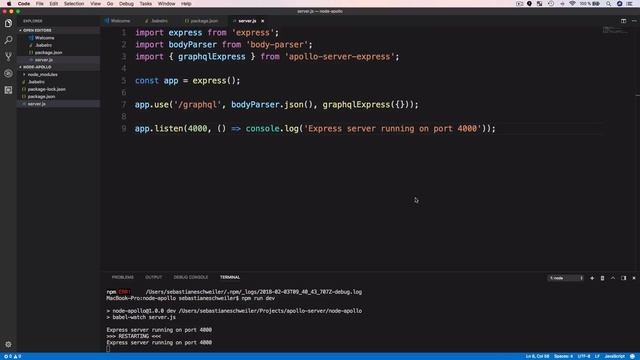Screen dimensions: 640x360
Task: Open the Apple menu
Action: [x=9, y=4]
